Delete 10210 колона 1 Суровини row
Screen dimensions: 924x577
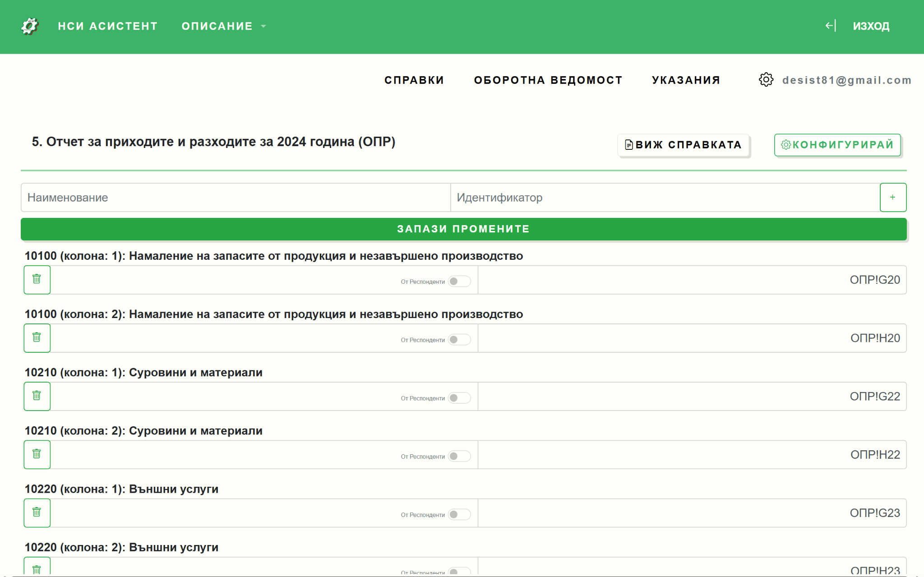(37, 396)
